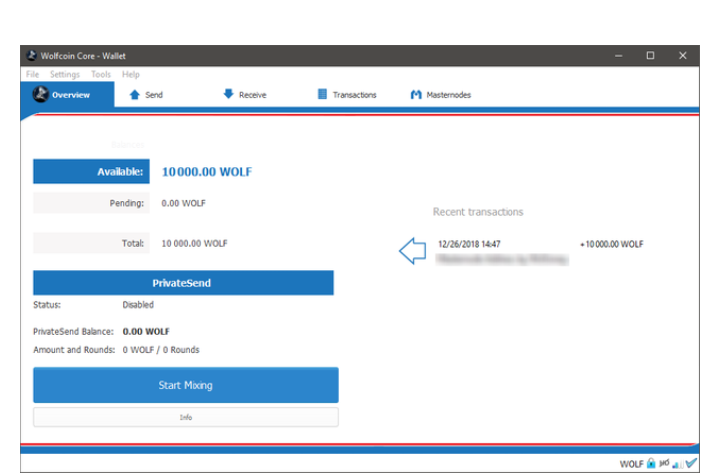Click the PrivateSend Info button

[x=186, y=417]
